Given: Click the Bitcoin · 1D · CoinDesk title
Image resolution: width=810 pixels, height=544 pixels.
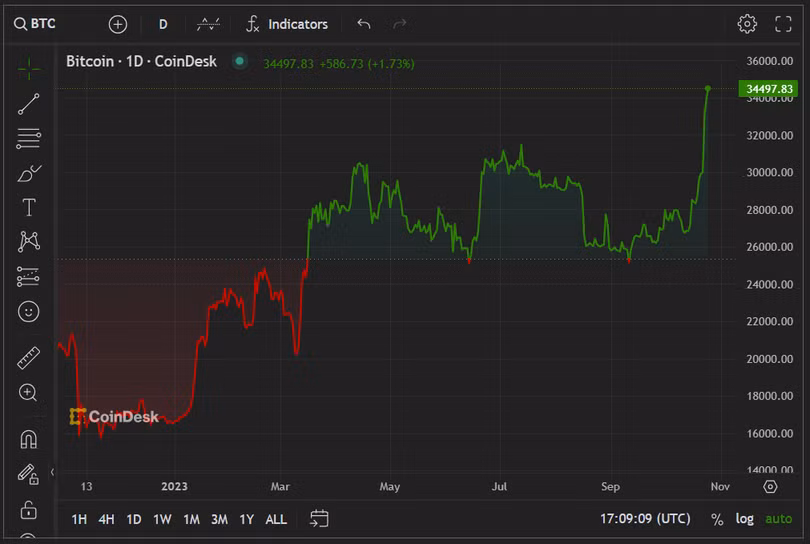Looking at the screenshot, I should pyautogui.click(x=142, y=61).
